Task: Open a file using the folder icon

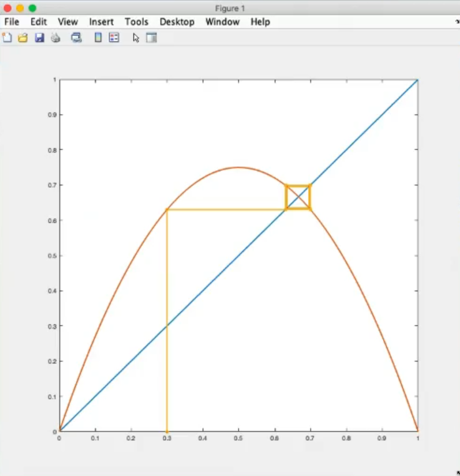Action: 23,37
